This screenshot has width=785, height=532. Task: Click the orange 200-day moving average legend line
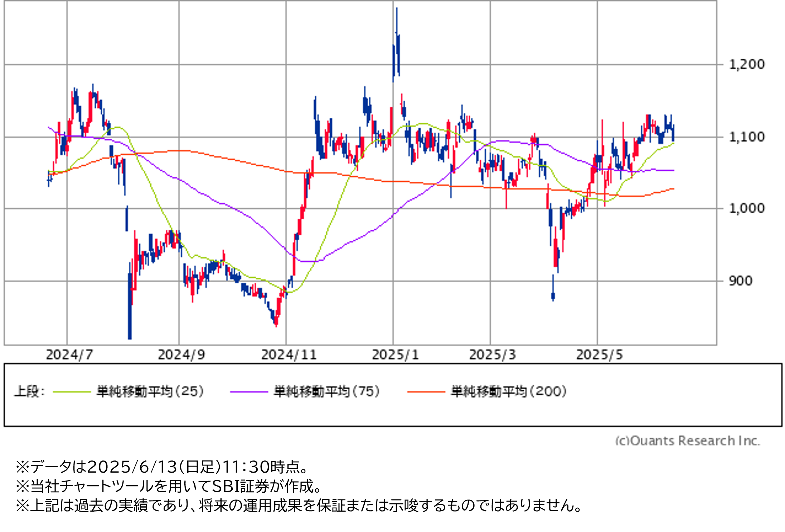click(x=426, y=392)
